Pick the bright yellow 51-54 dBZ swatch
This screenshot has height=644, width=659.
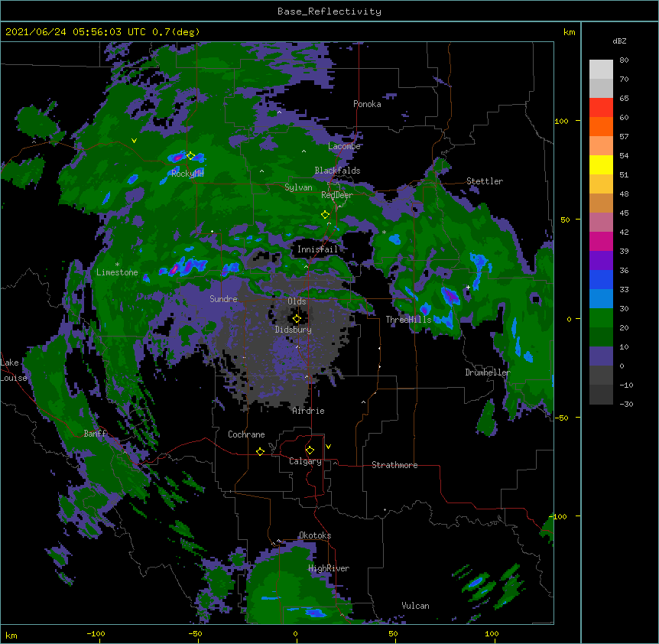(601, 164)
